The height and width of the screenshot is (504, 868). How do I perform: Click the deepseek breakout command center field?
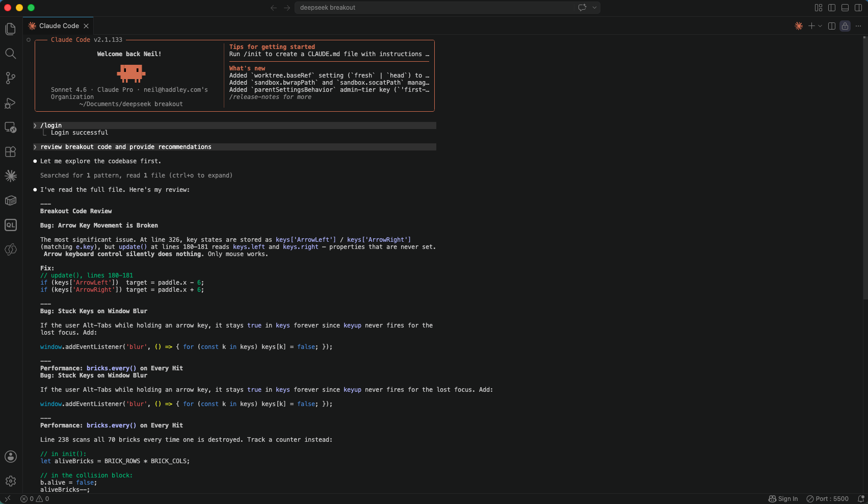click(x=447, y=8)
